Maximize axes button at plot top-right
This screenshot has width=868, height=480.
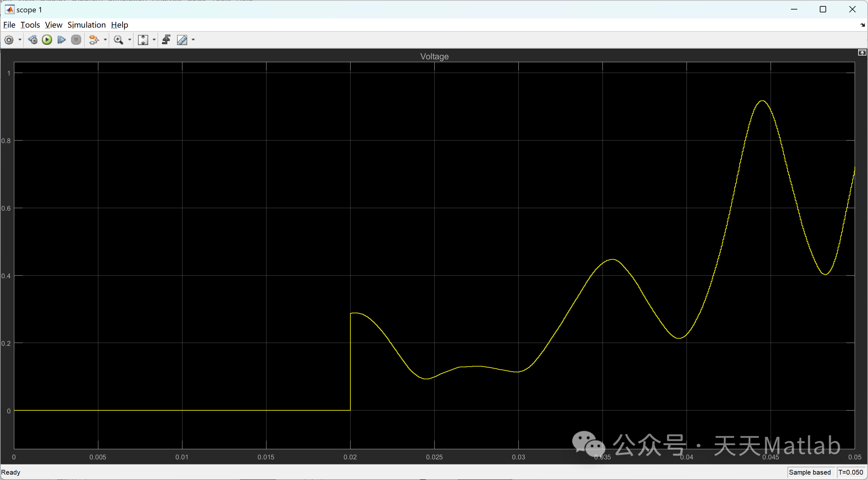pyautogui.click(x=862, y=53)
